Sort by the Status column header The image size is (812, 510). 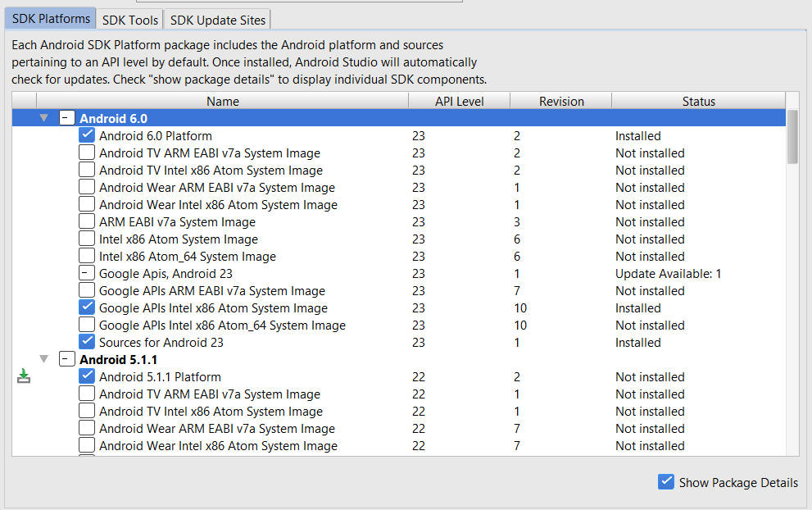pos(699,101)
